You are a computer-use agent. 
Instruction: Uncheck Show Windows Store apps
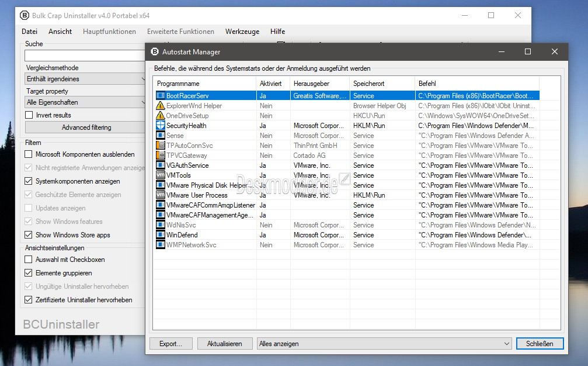(28, 234)
